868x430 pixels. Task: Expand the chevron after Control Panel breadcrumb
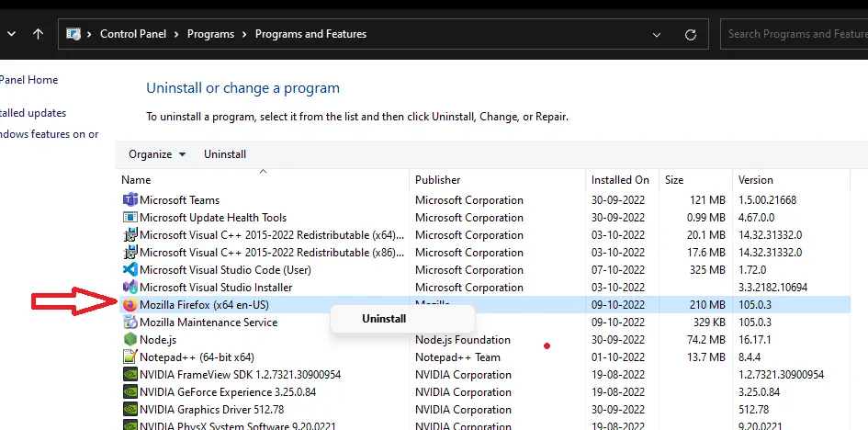176,34
